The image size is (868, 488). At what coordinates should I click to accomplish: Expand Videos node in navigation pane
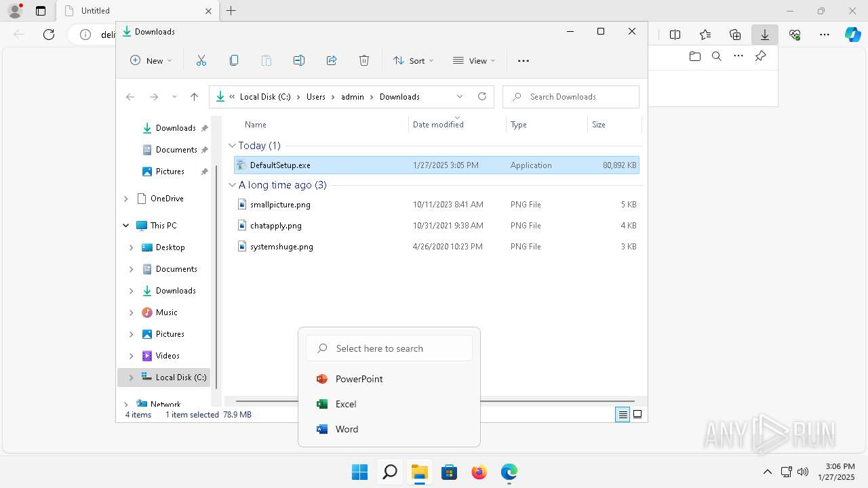pyautogui.click(x=132, y=356)
